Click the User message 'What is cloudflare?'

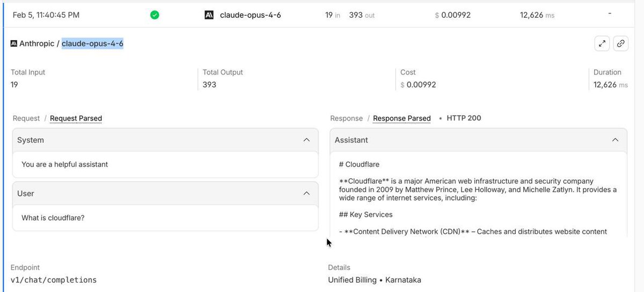[x=53, y=218]
